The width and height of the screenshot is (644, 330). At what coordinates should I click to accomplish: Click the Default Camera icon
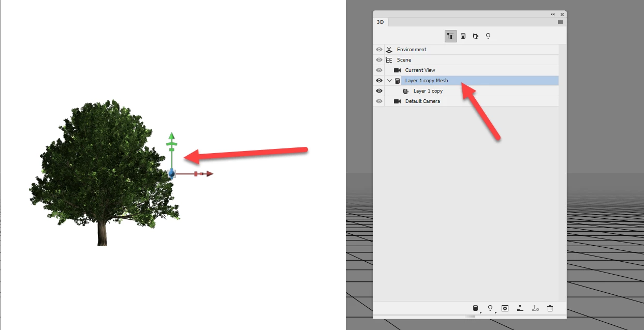(398, 101)
